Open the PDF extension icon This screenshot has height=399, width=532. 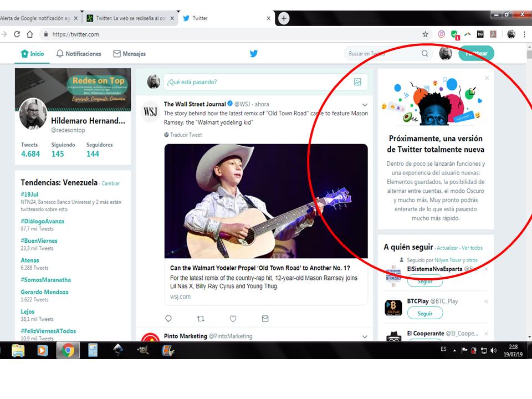click(x=493, y=34)
